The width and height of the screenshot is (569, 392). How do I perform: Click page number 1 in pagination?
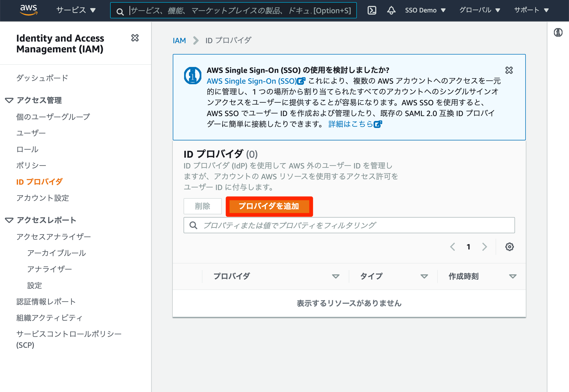[468, 247]
